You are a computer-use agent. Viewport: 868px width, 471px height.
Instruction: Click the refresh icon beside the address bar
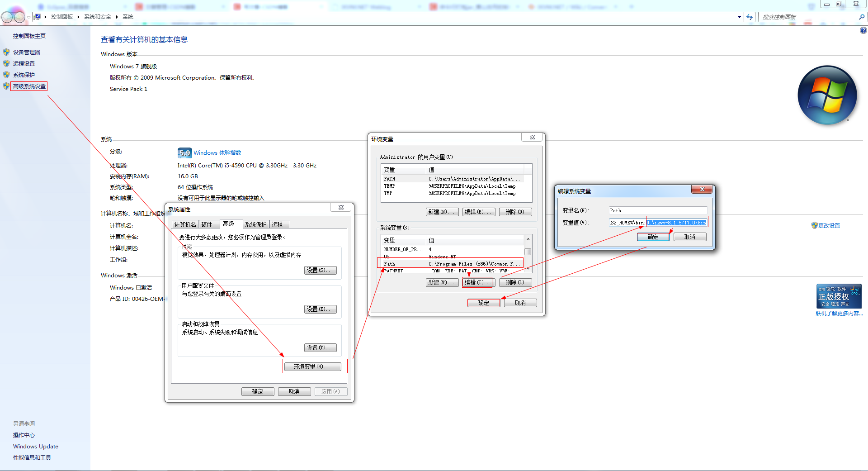pyautogui.click(x=750, y=17)
